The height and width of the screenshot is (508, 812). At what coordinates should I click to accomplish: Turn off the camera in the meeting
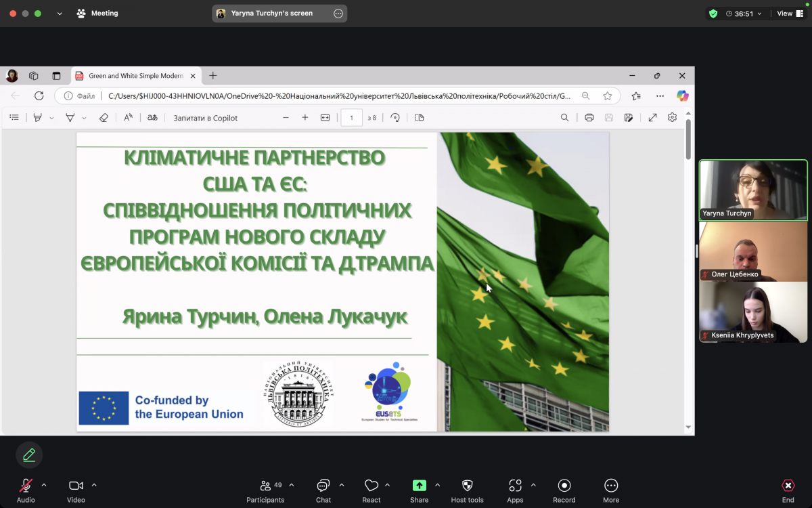[75, 485]
